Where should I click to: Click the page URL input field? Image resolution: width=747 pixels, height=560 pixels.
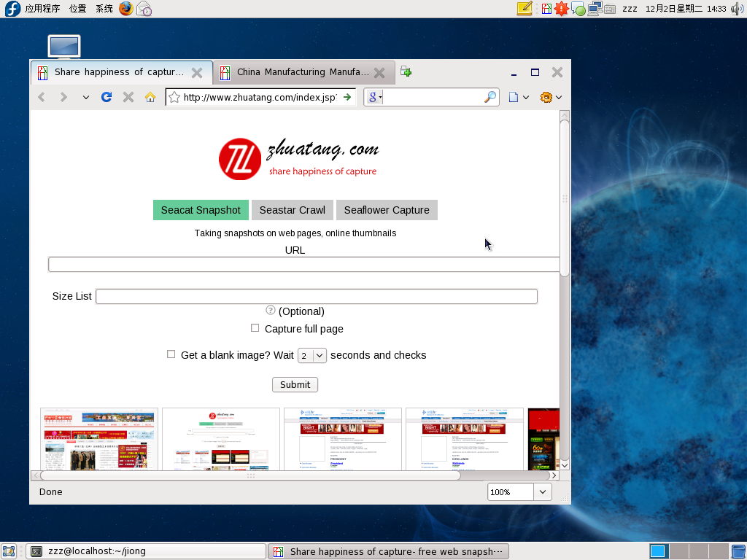[304, 264]
